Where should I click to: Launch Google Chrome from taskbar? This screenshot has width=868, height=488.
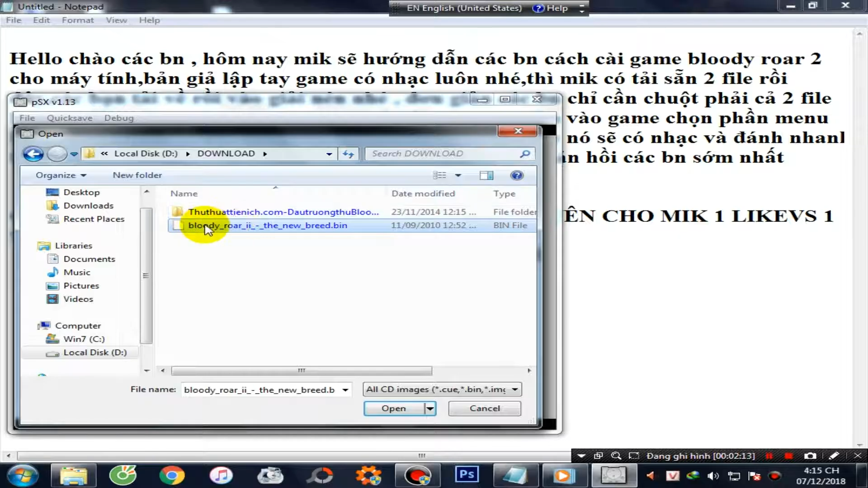click(x=172, y=476)
